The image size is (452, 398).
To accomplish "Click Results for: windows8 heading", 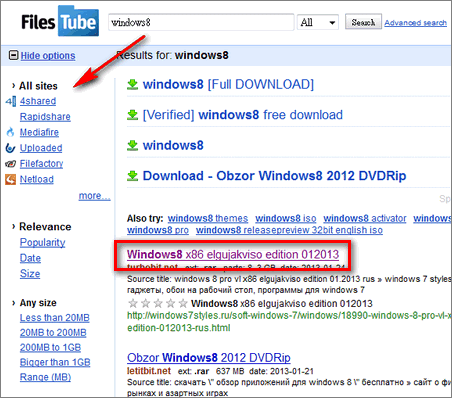I will tap(172, 55).
